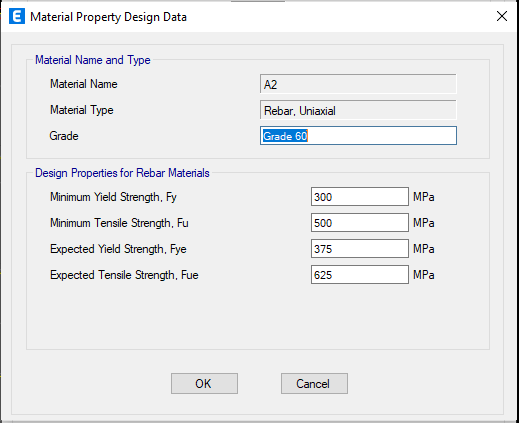Click the Material Name field showing A2
The width and height of the screenshot is (519, 423).
pos(358,84)
